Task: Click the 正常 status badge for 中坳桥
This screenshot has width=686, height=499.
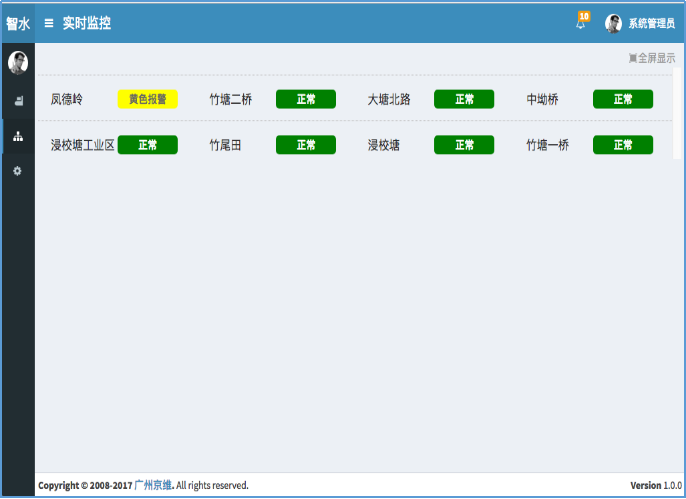Action: click(x=622, y=99)
